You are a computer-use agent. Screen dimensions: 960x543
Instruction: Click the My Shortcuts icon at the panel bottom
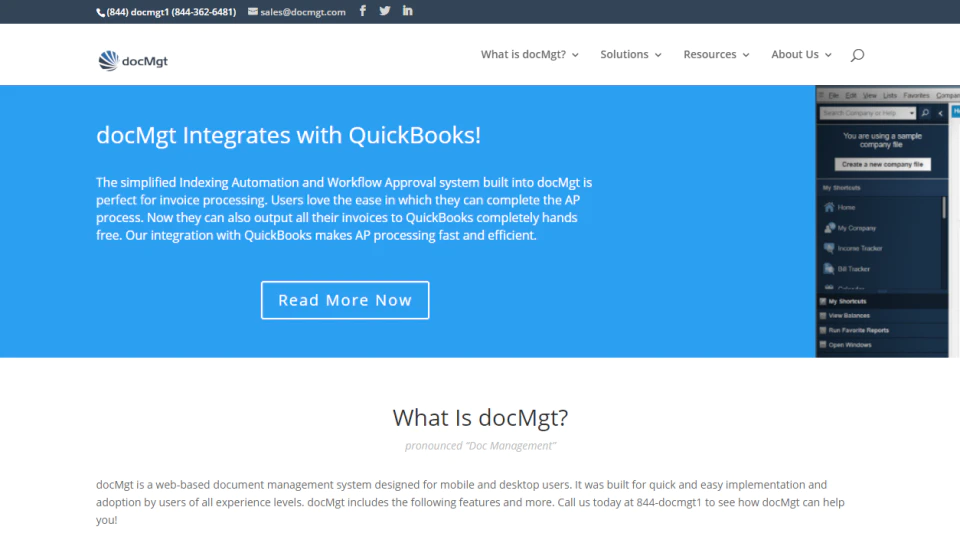823,301
